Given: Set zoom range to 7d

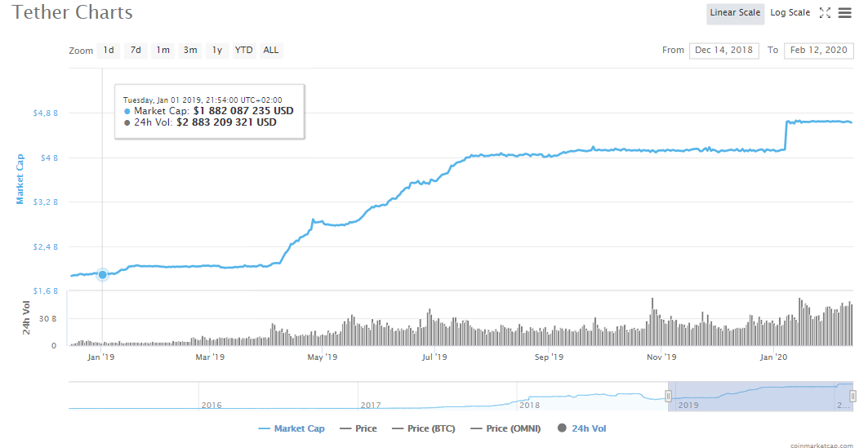Looking at the screenshot, I should (136, 51).
